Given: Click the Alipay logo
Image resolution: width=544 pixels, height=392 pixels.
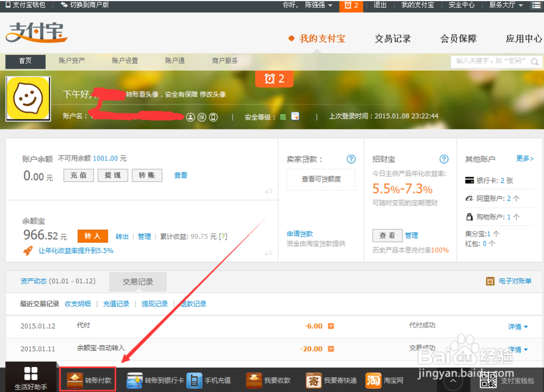Looking at the screenshot, I should (36, 33).
